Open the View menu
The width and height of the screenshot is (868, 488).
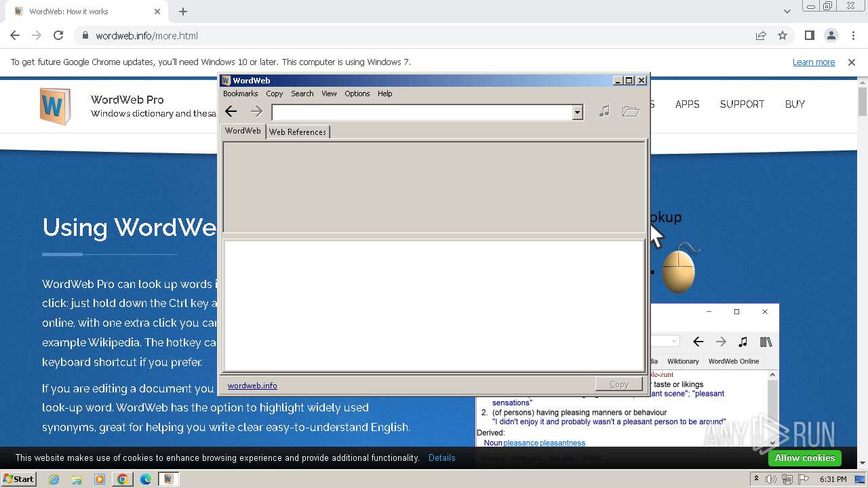[x=329, y=94]
